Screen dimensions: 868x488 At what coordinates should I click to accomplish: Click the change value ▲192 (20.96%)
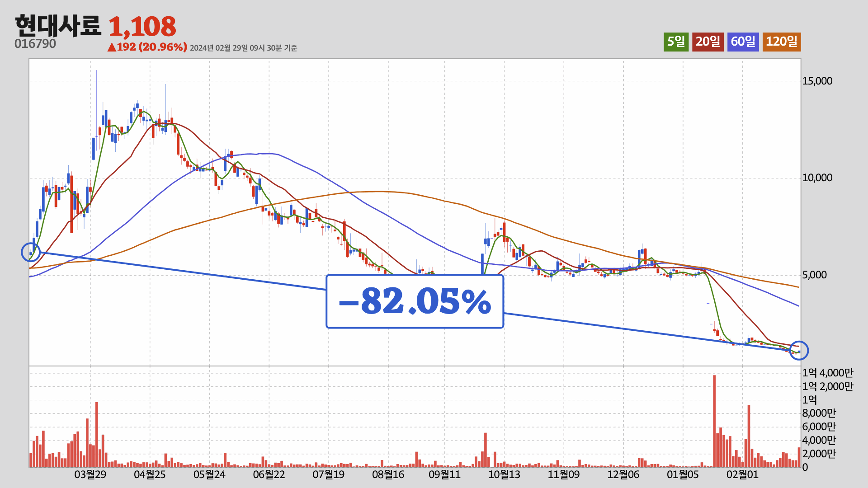147,47
